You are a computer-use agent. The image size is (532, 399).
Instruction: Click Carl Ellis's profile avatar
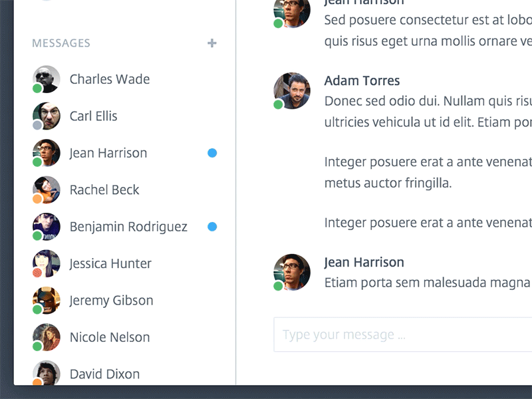(x=46, y=116)
